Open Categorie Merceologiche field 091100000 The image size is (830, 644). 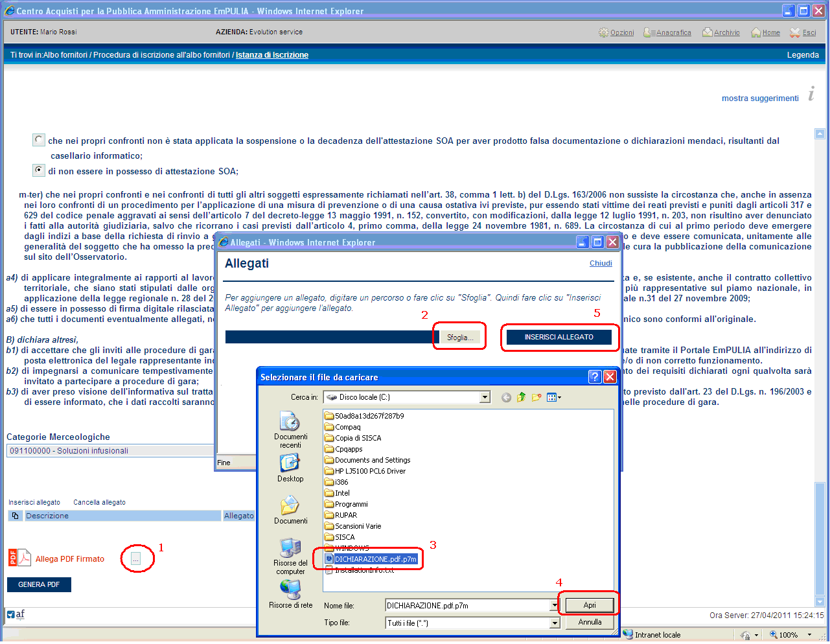tap(110, 450)
